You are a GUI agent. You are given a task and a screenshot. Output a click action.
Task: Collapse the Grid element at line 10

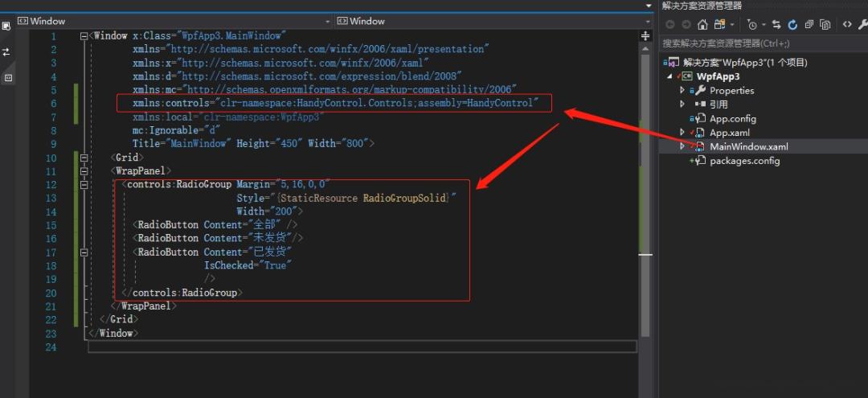(84, 158)
